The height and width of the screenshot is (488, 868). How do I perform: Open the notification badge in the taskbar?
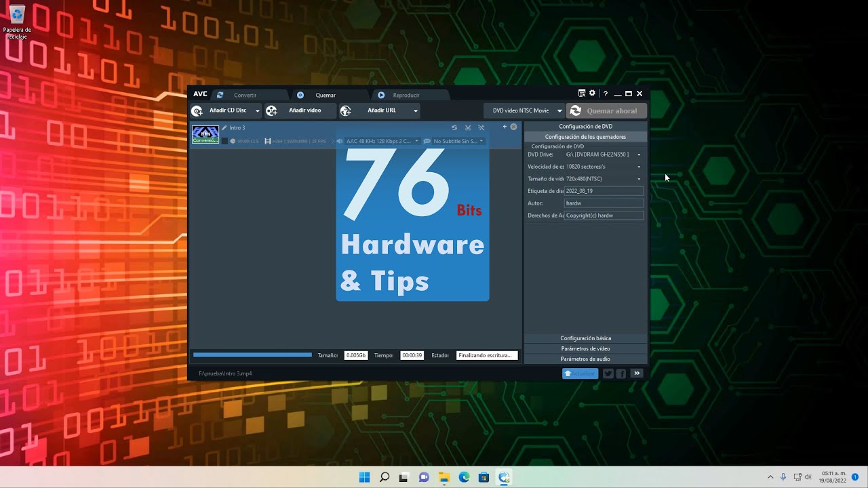[855, 477]
